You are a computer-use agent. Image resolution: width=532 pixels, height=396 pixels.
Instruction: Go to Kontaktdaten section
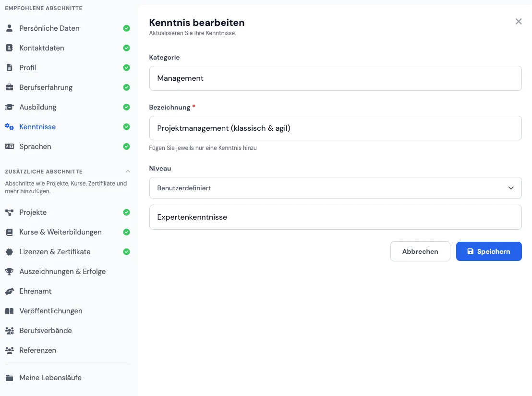pos(68,48)
